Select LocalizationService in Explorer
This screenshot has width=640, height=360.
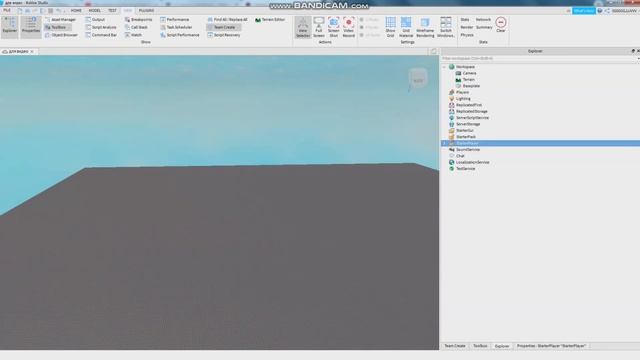coord(472,162)
